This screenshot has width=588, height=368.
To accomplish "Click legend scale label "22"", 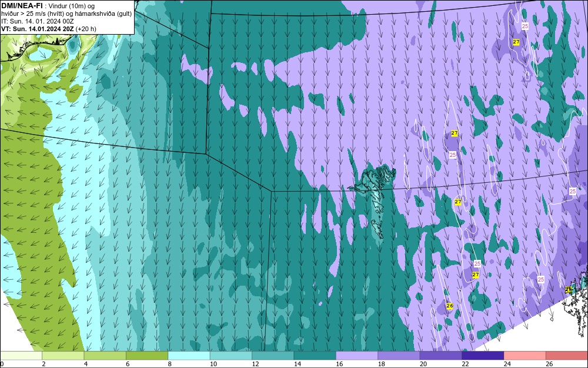I will pyautogui.click(x=465, y=364).
